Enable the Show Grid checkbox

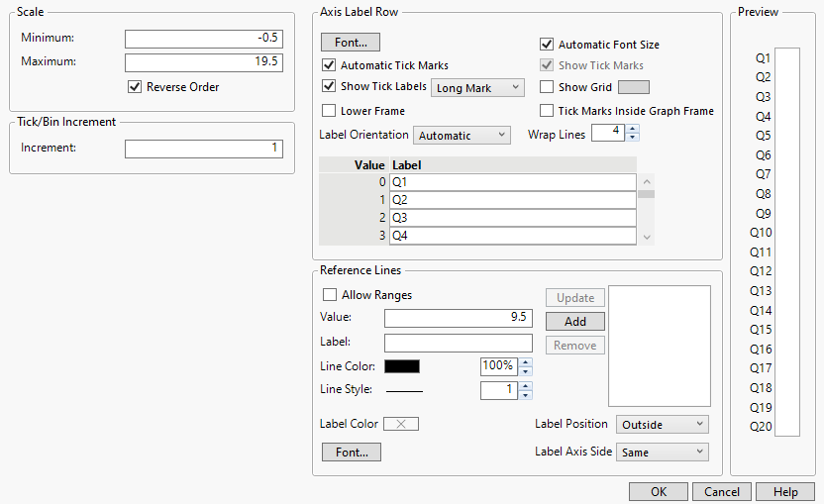(x=547, y=87)
